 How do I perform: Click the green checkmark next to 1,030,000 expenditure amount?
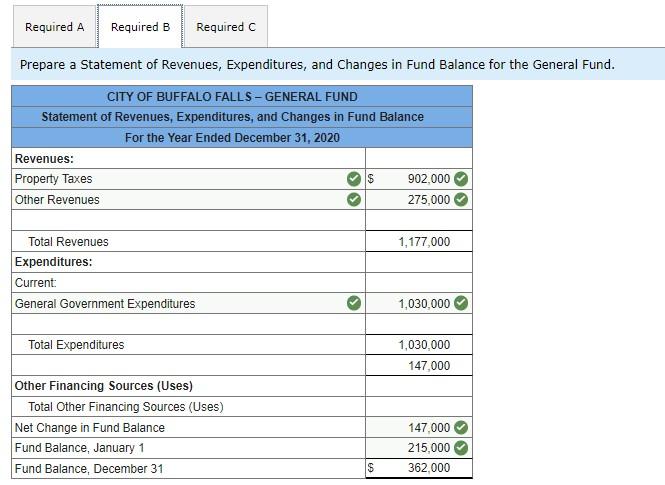click(x=461, y=303)
